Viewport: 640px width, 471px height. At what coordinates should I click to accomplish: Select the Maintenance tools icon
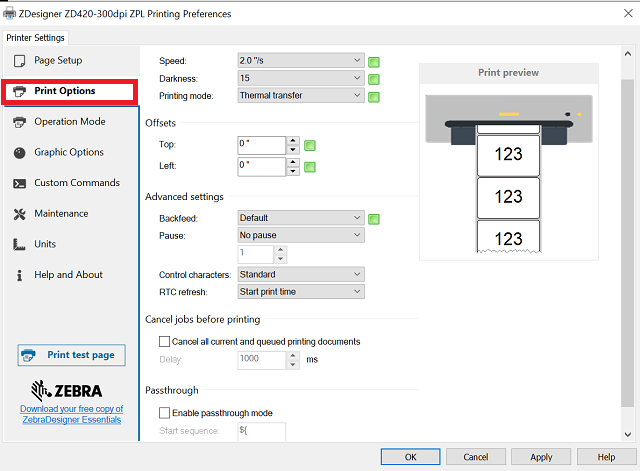(19, 214)
